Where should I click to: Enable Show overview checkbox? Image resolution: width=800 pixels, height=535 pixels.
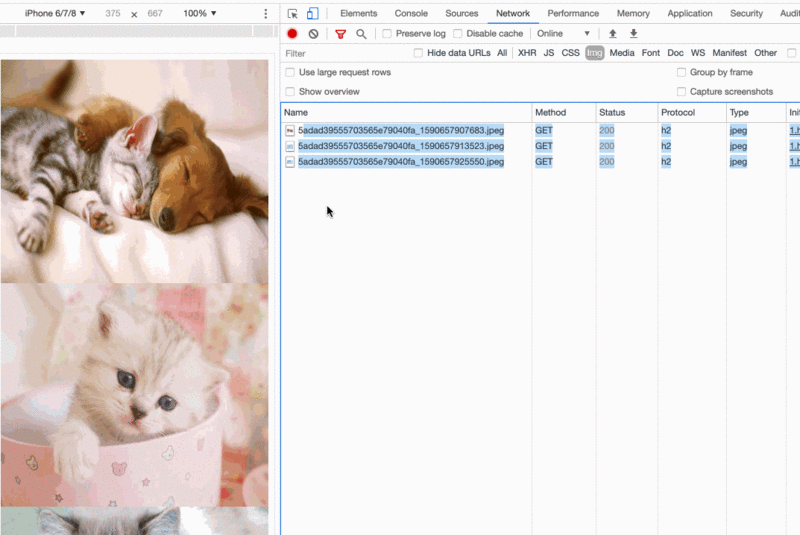[x=290, y=92]
